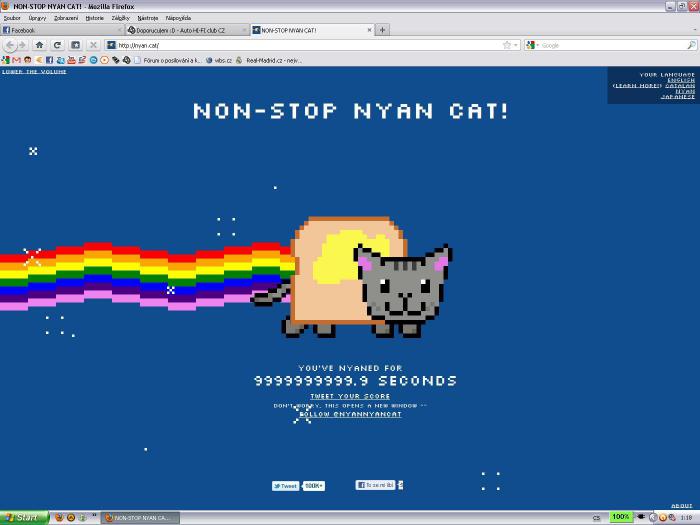Click the Tweet Your Score link
Viewport: 700px width, 525px height.
350,397
